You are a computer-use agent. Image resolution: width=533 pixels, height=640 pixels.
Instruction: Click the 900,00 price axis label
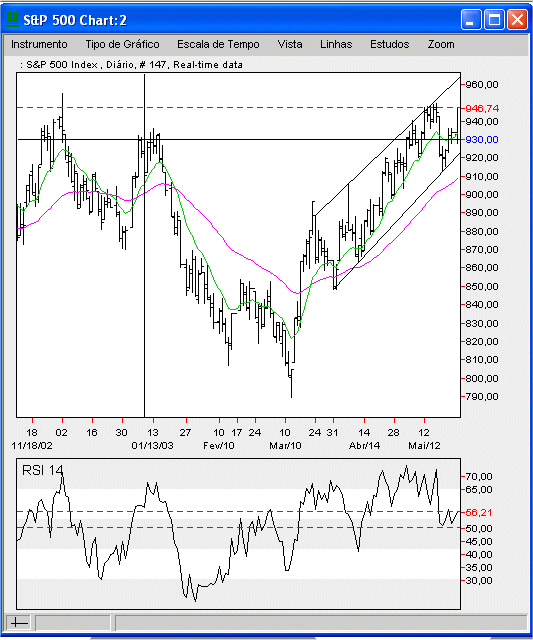pos(482,194)
